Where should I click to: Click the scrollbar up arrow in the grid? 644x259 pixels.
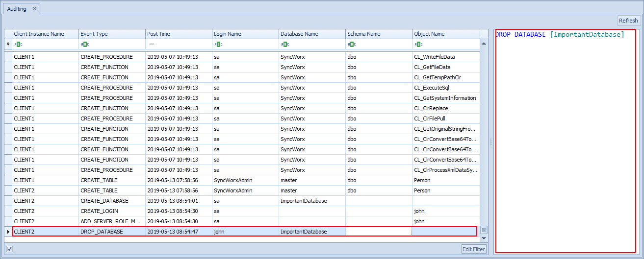pos(484,44)
